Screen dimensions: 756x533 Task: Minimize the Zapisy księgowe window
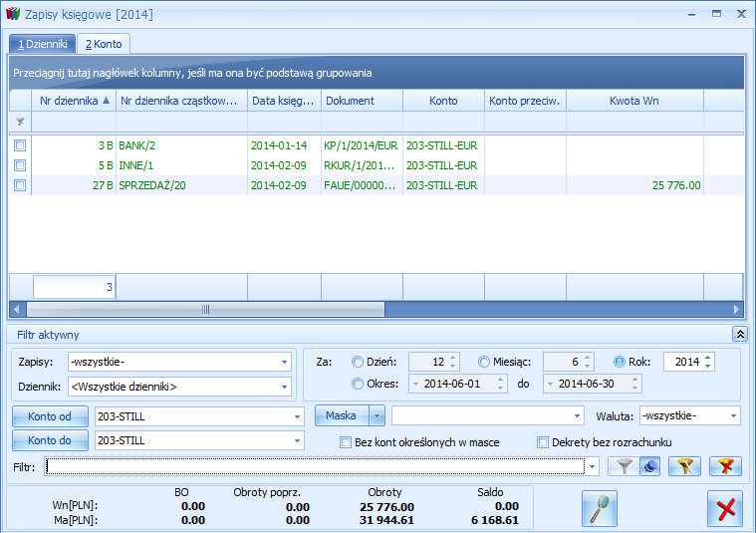pyautogui.click(x=692, y=14)
